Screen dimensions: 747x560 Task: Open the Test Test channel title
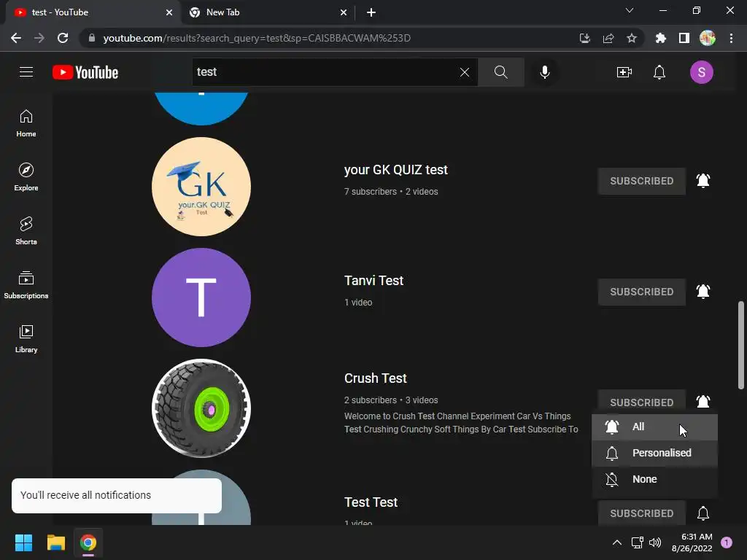371,502
